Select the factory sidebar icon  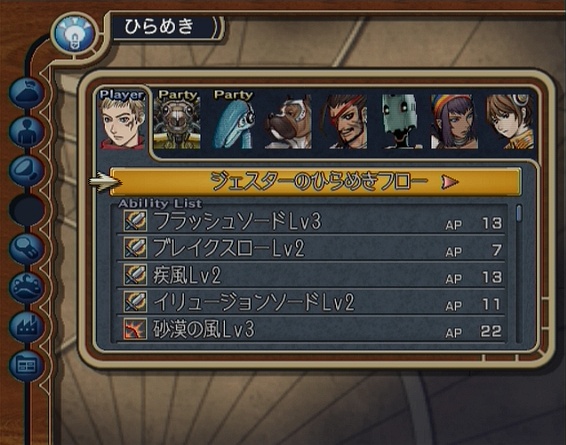(x=27, y=327)
